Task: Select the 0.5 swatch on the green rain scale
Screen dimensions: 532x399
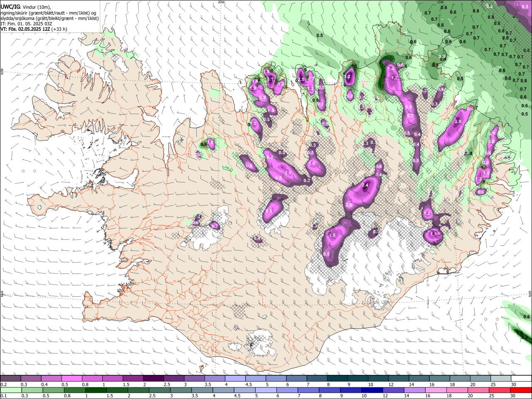Action: tap(53, 390)
